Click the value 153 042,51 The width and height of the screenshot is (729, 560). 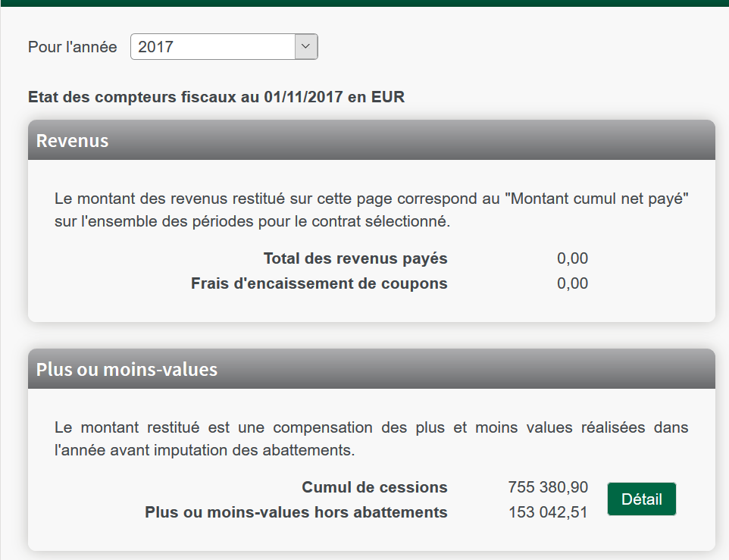coord(548,512)
